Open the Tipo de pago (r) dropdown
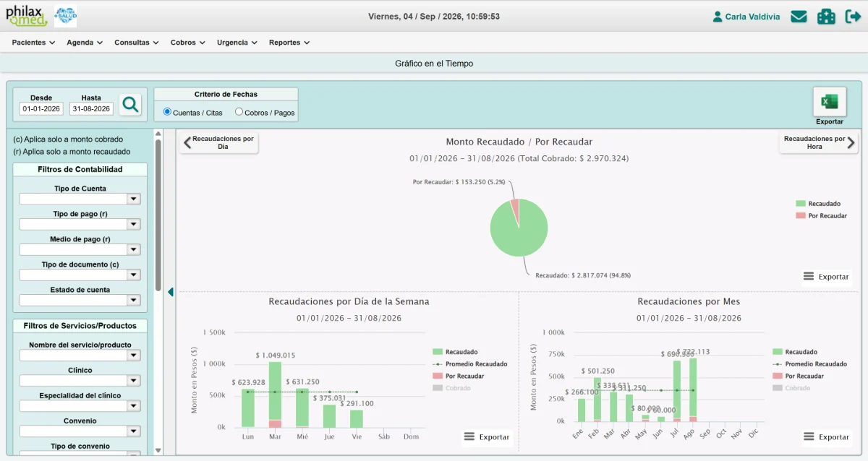 [x=80, y=224]
